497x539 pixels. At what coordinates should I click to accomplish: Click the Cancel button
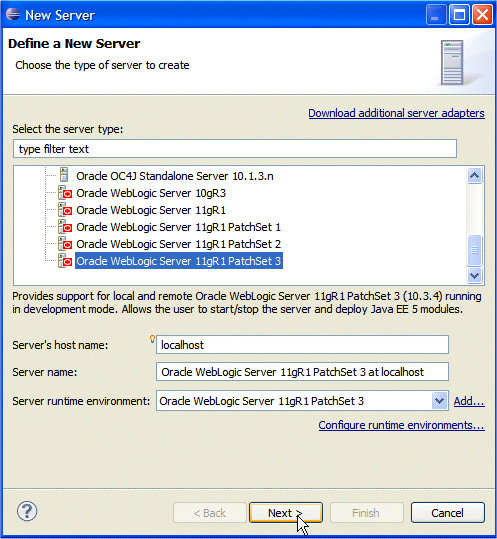448,513
